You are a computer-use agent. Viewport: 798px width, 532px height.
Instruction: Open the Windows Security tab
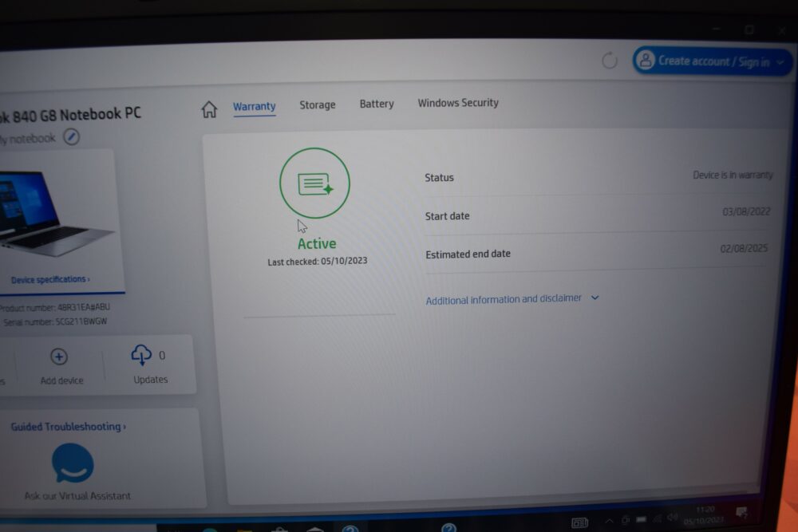tap(458, 103)
